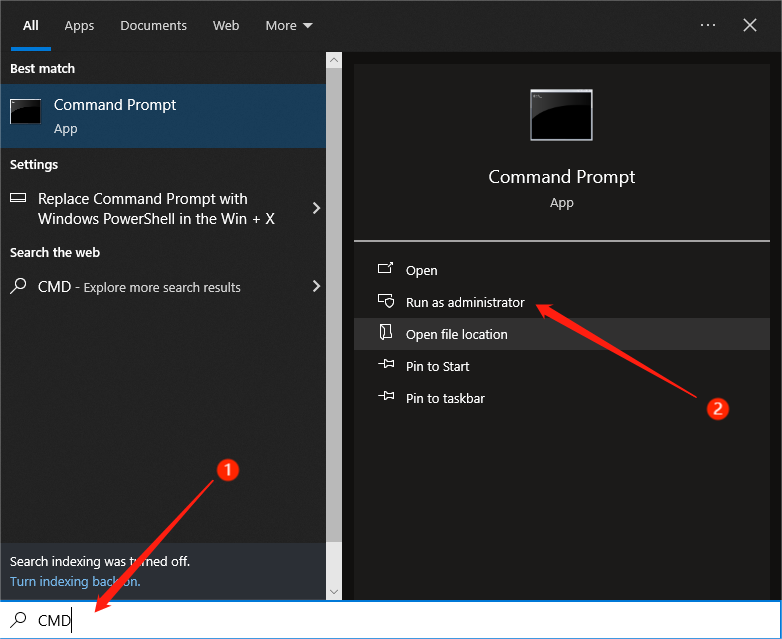Click the Open file location folder icon
782x639 pixels.
click(x=386, y=333)
